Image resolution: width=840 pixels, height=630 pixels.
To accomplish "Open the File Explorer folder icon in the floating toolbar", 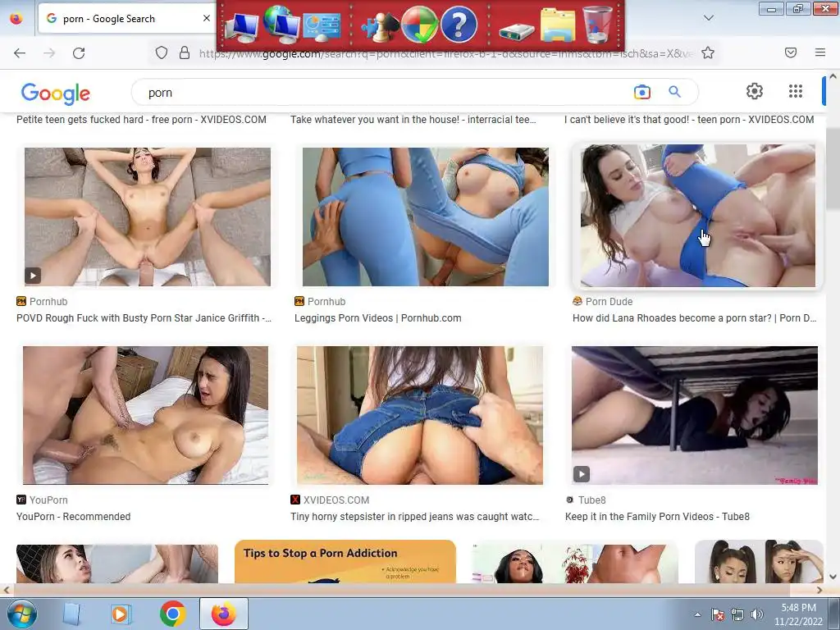I will point(558,25).
